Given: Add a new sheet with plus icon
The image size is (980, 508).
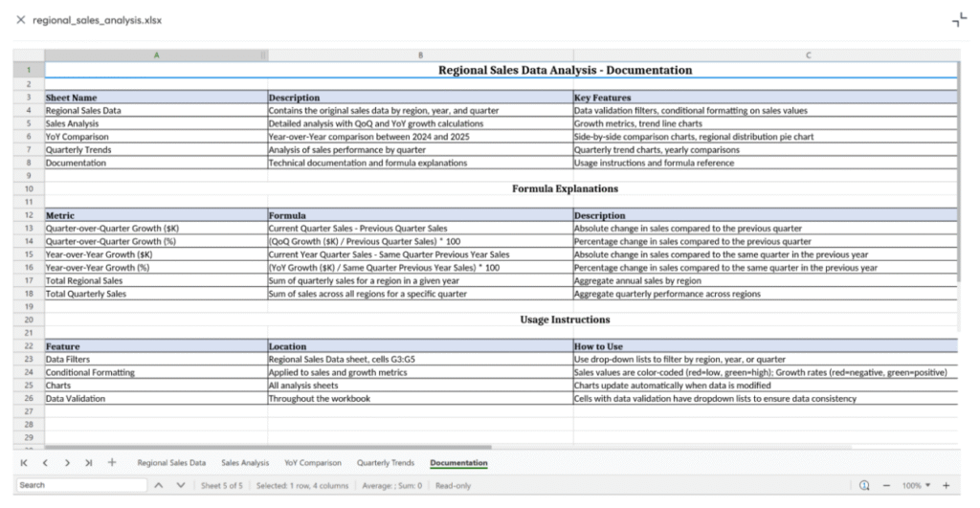Looking at the screenshot, I should coord(112,463).
